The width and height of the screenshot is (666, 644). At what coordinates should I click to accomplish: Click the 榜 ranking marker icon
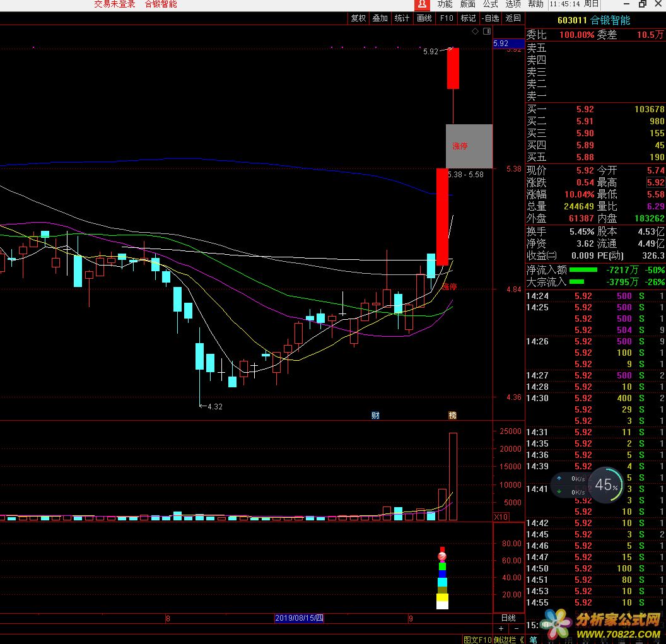tap(453, 416)
